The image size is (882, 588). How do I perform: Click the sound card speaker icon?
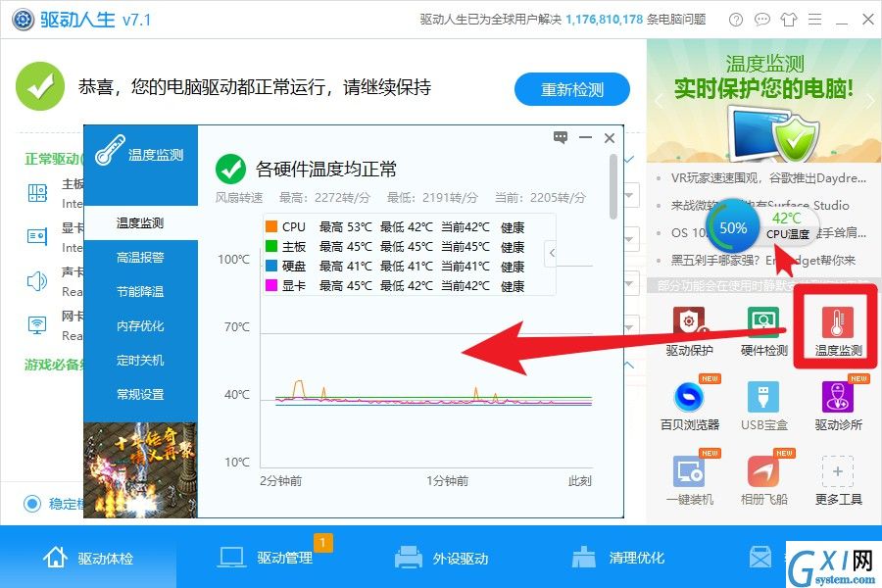(37, 281)
